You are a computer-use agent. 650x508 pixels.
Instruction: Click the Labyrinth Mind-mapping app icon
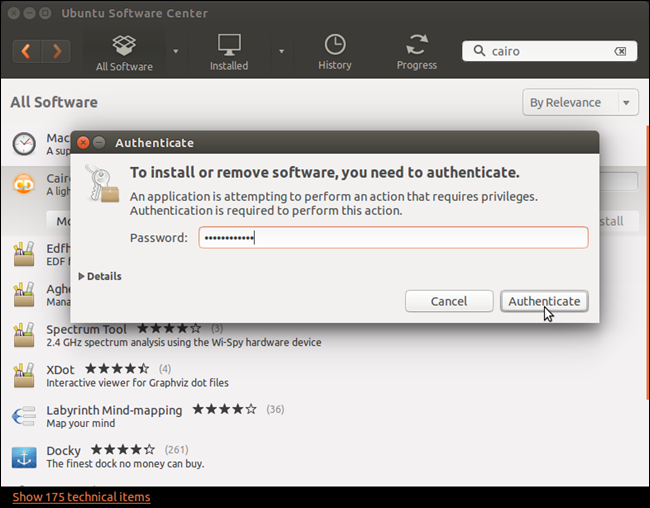pyautogui.click(x=24, y=416)
